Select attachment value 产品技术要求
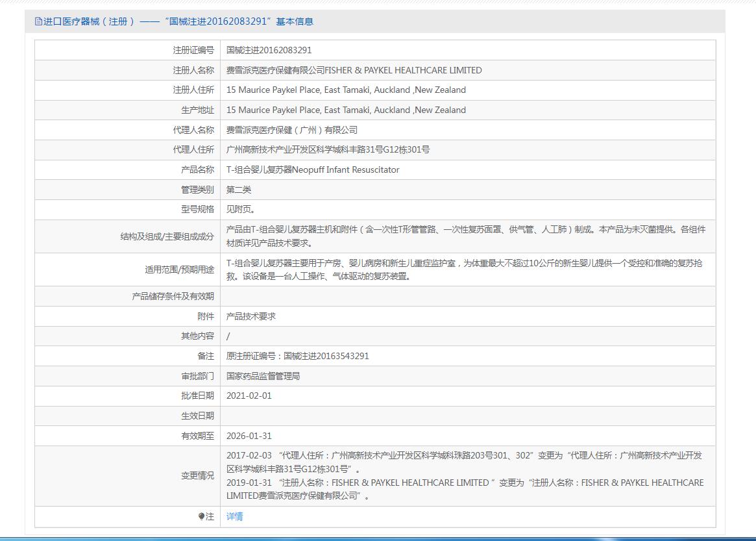The width and height of the screenshot is (756, 541). pyautogui.click(x=250, y=316)
